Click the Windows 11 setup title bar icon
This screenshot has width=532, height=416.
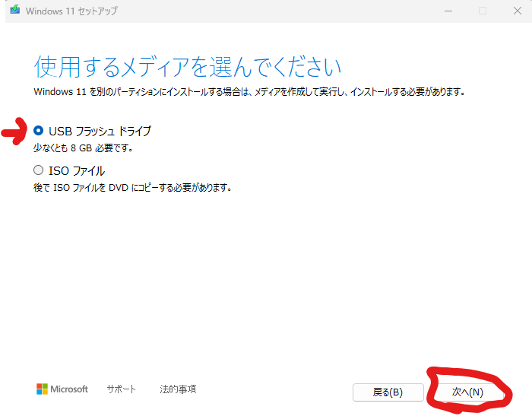click(15, 10)
